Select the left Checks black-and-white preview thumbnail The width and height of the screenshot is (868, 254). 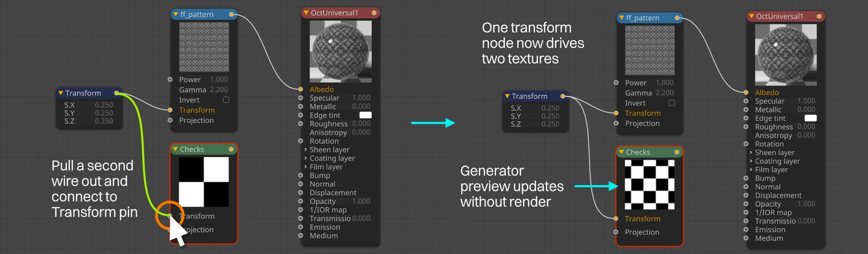204,182
